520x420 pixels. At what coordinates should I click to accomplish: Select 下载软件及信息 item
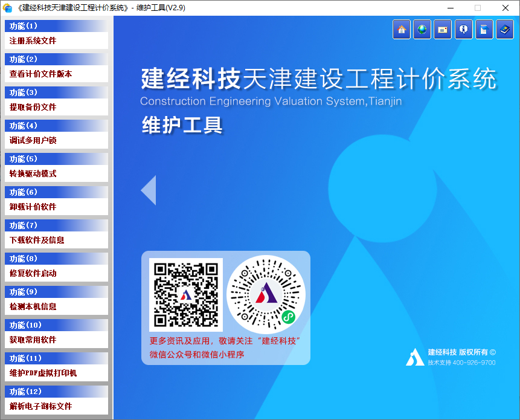pyautogui.click(x=56, y=241)
